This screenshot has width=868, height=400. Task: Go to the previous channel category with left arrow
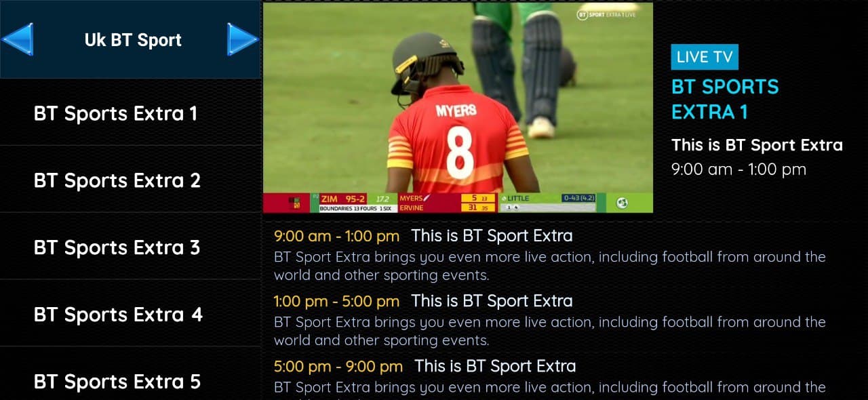(18, 39)
